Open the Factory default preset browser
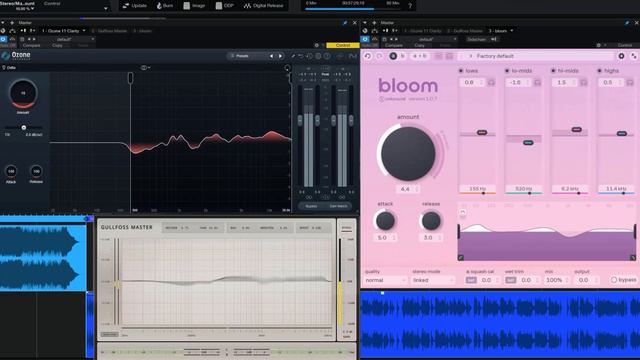Screen dimensions: 640x360 click(537, 56)
